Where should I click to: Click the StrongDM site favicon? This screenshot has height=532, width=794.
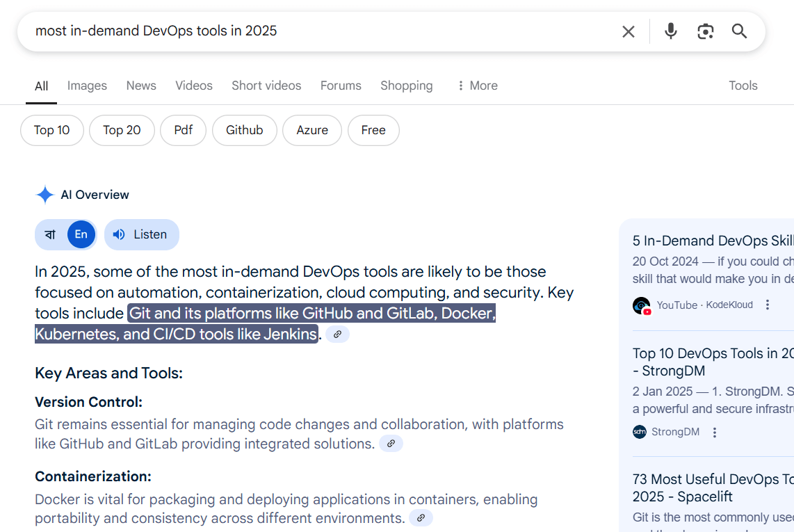click(640, 432)
